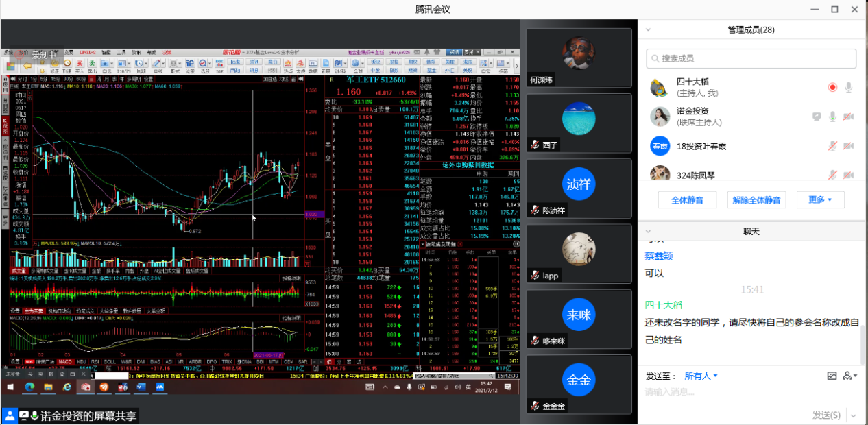Open File Explorer in the taskbar
This screenshot has width=868, height=425.
(x=48, y=387)
